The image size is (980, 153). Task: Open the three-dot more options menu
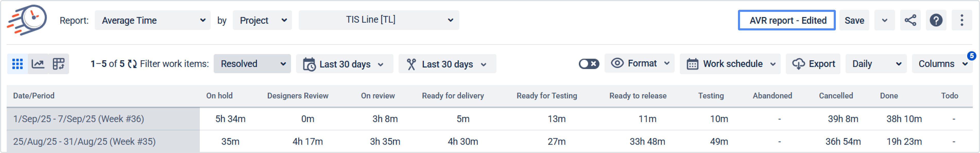coord(961,20)
